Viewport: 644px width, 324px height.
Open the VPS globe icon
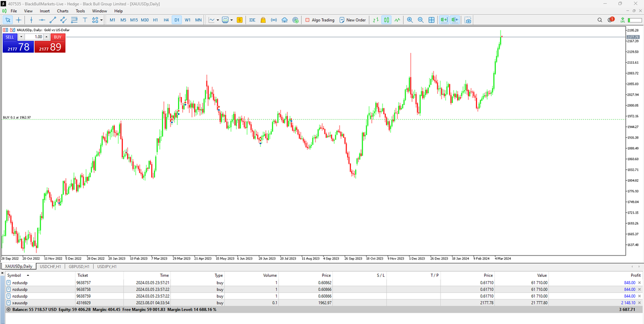295,20
